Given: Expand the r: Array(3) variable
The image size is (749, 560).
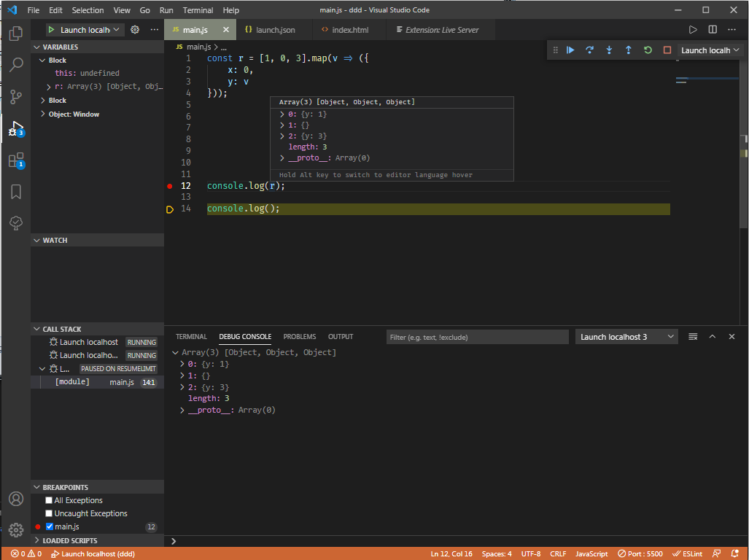Looking at the screenshot, I should tap(49, 87).
